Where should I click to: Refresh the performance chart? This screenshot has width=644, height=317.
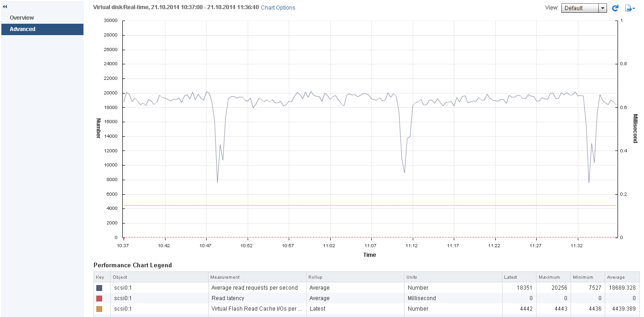(x=615, y=8)
